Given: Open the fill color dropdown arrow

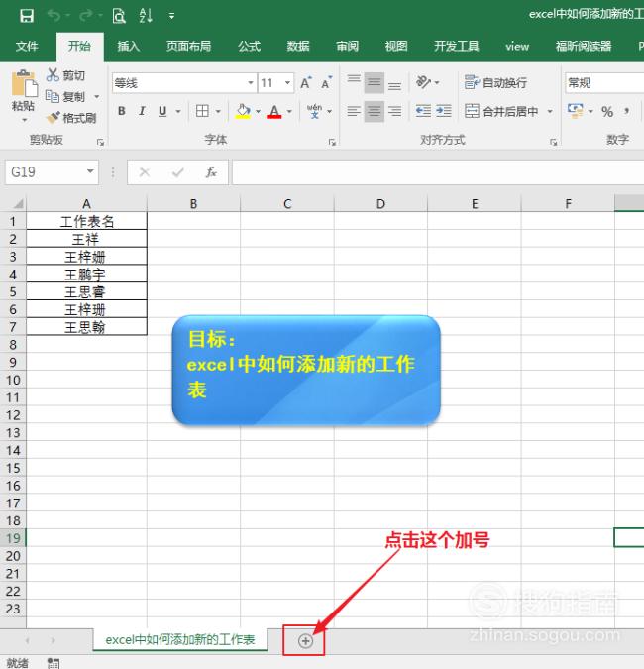Looking at the screenshot, I should point(258,112).
